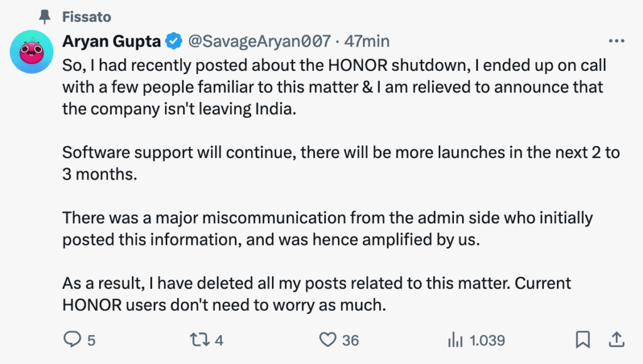Click the "Fissato" pinned label

click(87, 17)
